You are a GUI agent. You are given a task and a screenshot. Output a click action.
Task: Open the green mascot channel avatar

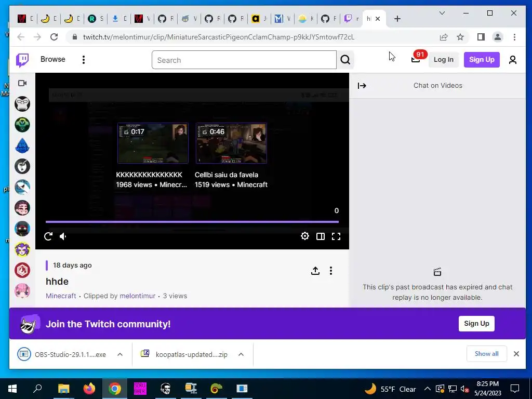pyautogui.click(x=22, y=125)
